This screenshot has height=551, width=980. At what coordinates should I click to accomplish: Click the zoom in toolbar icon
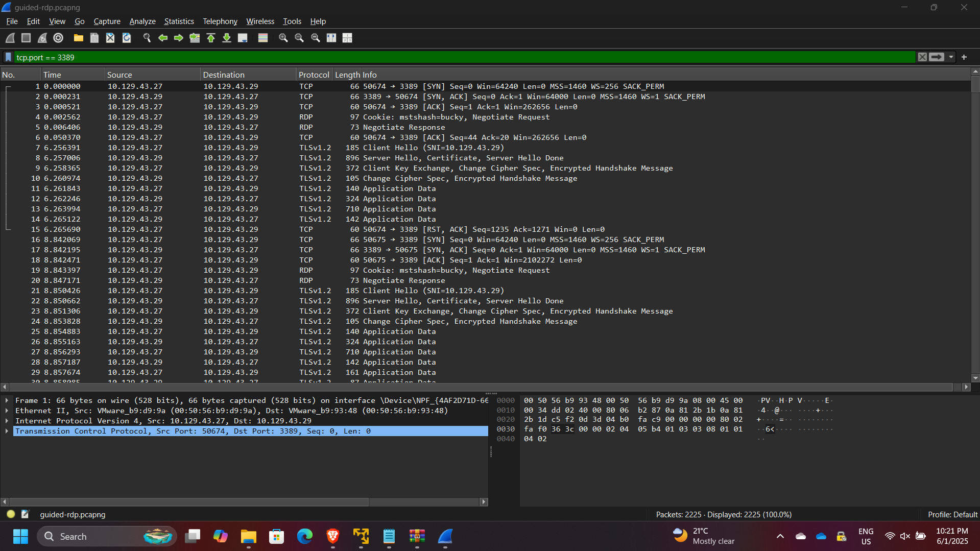click(283, 38)
